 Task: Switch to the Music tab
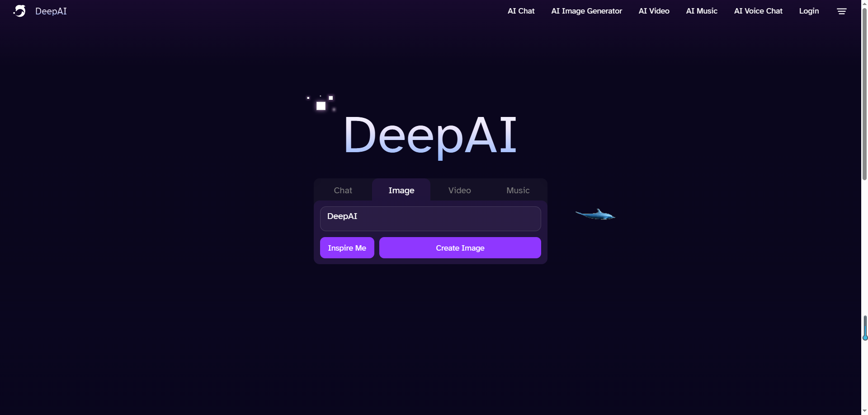518,190
